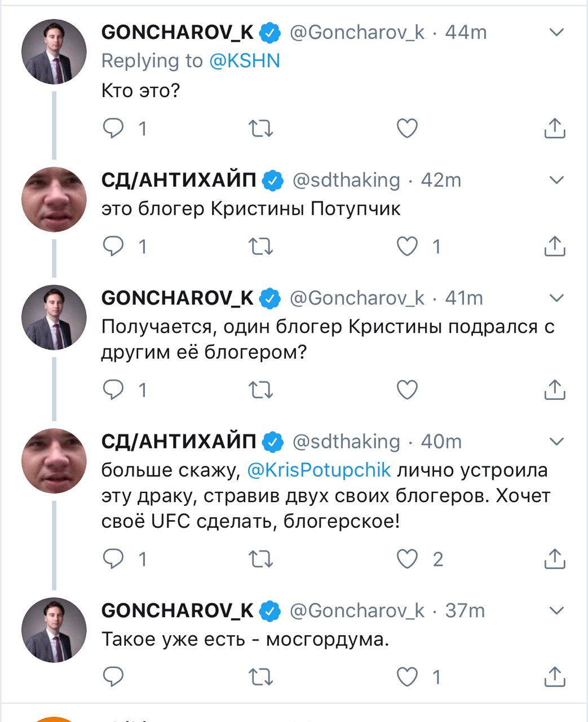
Task: Retweet the tweet mentioning @KrisPotupchik
Action: tap(261, 559)
